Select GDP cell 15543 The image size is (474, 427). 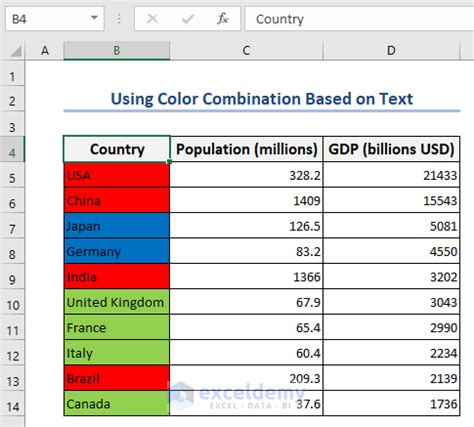click(x=391, y=200)
